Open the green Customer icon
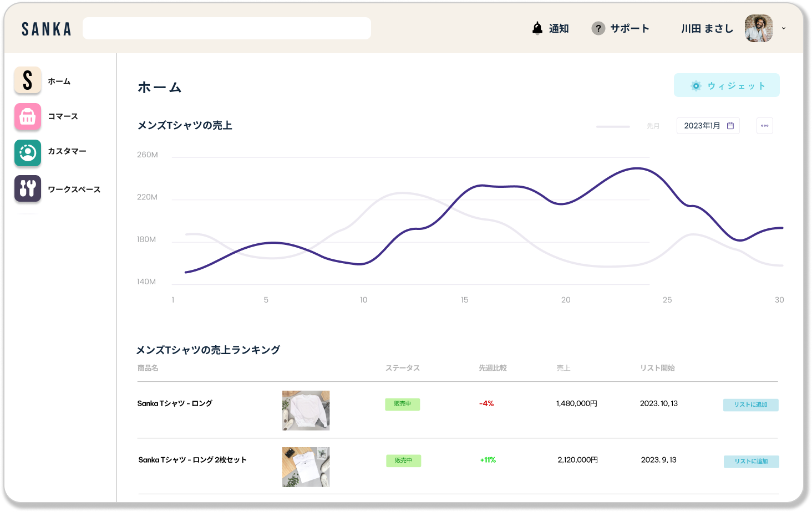812x512 pixels. click(x=28, y=153)
